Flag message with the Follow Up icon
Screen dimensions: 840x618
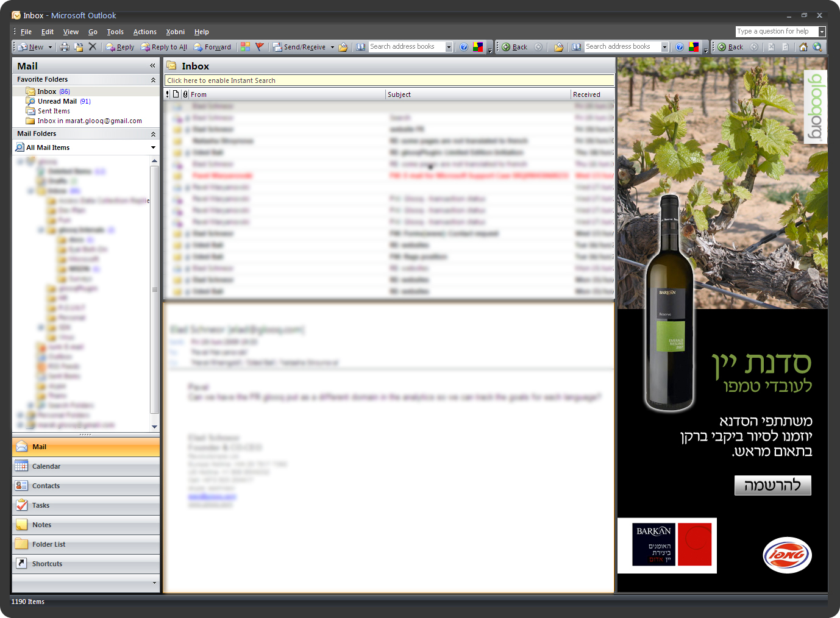[x=260, y=47]
